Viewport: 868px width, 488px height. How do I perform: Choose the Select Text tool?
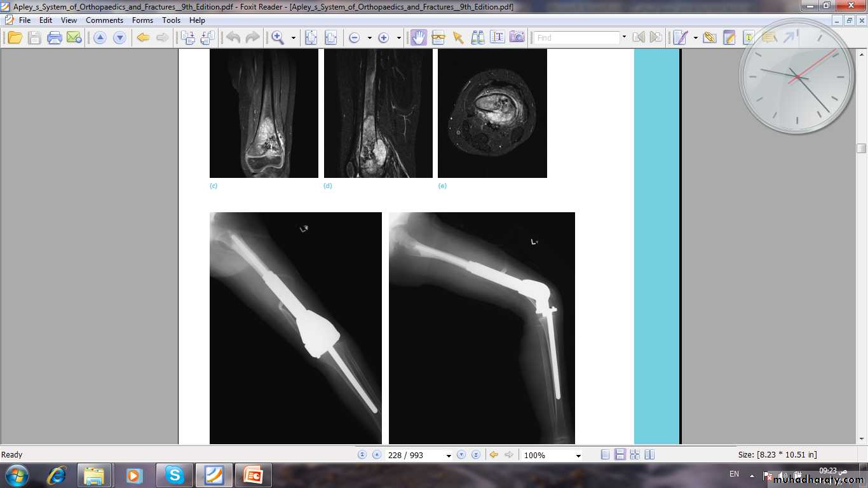[498, 37]
